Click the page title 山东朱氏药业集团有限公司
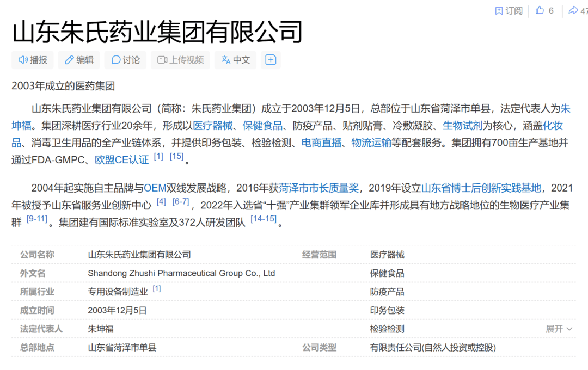The width and height of the screenshot is (588, 370). 157,32
